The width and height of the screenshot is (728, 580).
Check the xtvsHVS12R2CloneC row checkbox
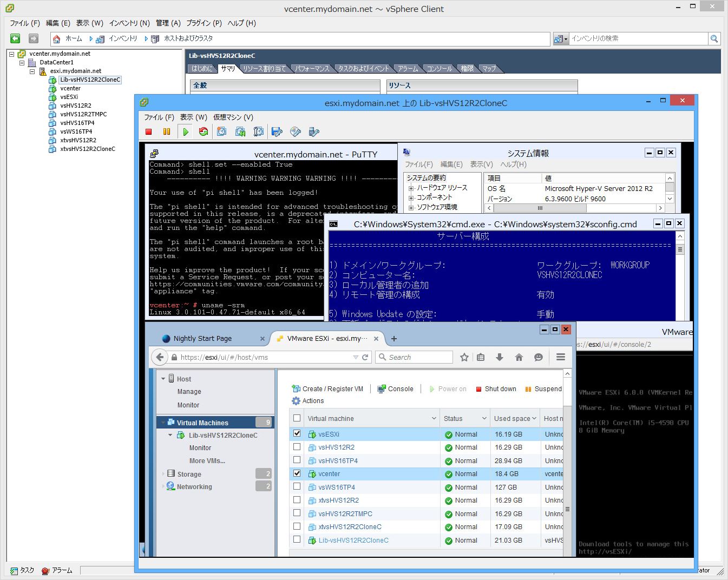[297, 526]
